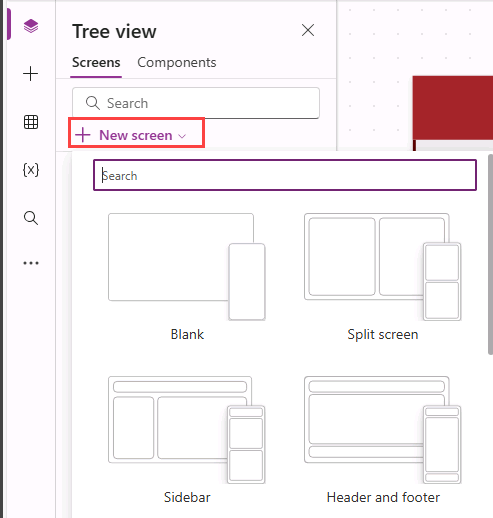Choose the Blank screen template thumbnail
Image resolution: width=493 pixels, height=518 pixels.
[x=187, y=267]
